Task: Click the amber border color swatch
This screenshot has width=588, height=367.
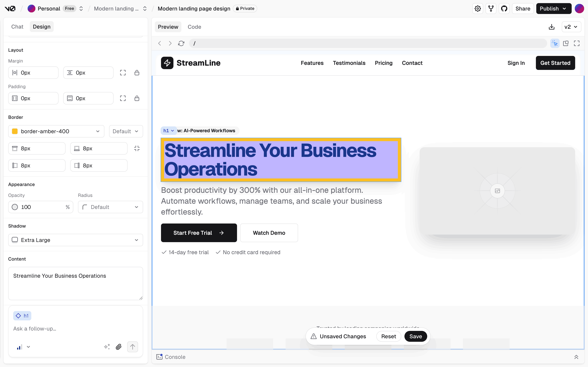Action: coord(15,131)
